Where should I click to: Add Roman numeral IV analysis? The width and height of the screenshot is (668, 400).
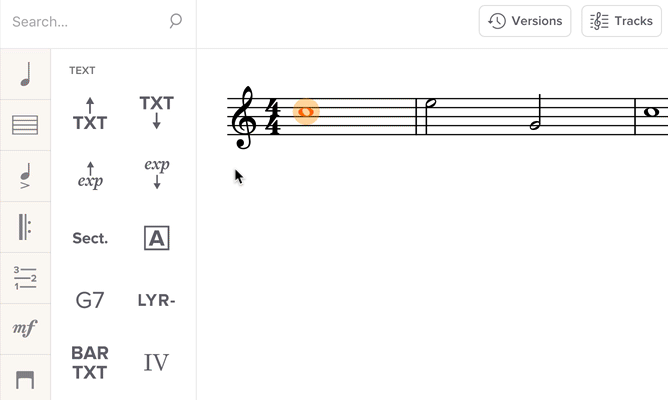coord(156,362)
